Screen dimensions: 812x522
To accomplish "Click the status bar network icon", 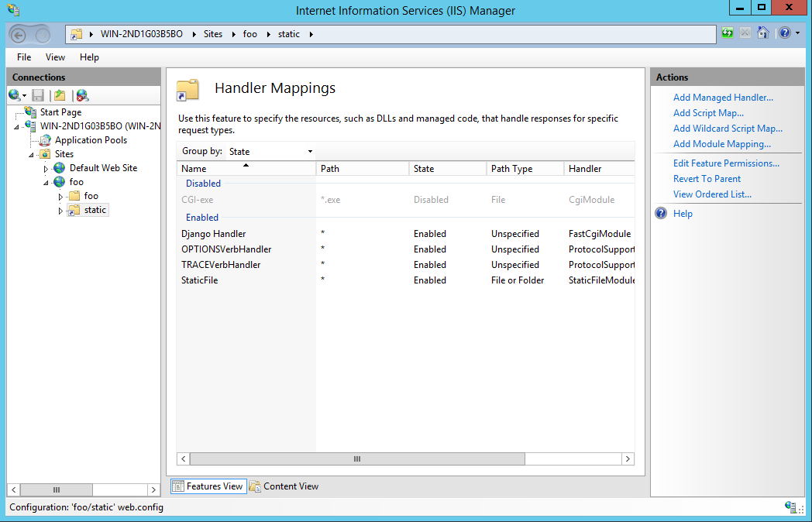I will click(x=790, y=507).
